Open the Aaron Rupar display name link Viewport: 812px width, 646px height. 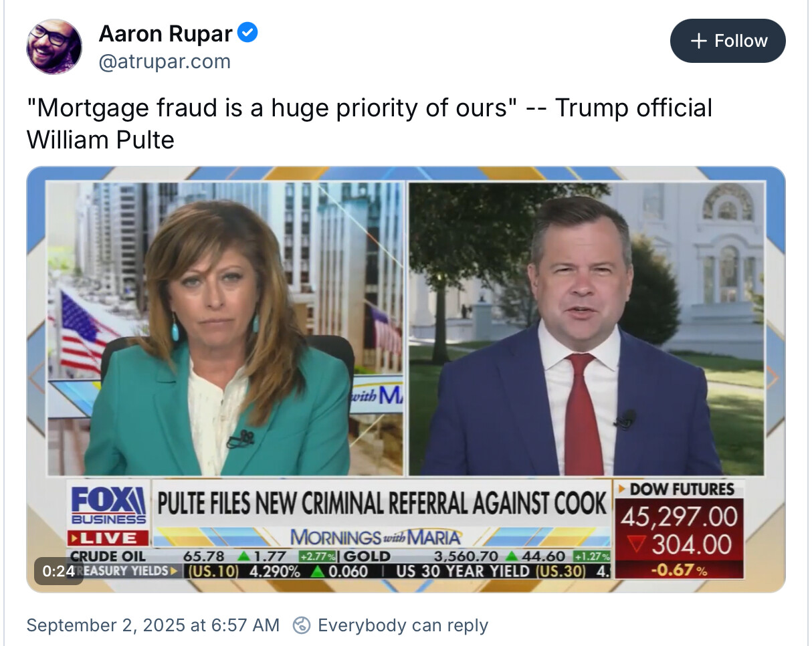coord(166,33)
